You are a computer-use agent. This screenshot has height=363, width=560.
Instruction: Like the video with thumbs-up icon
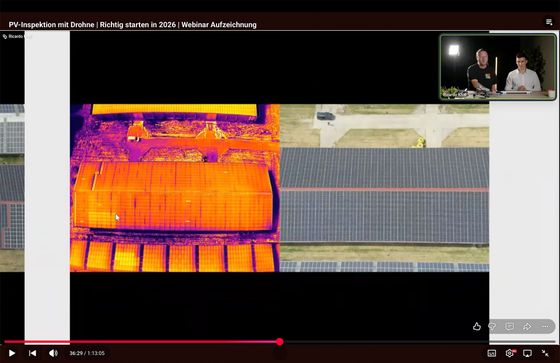[x=476, y=326]
